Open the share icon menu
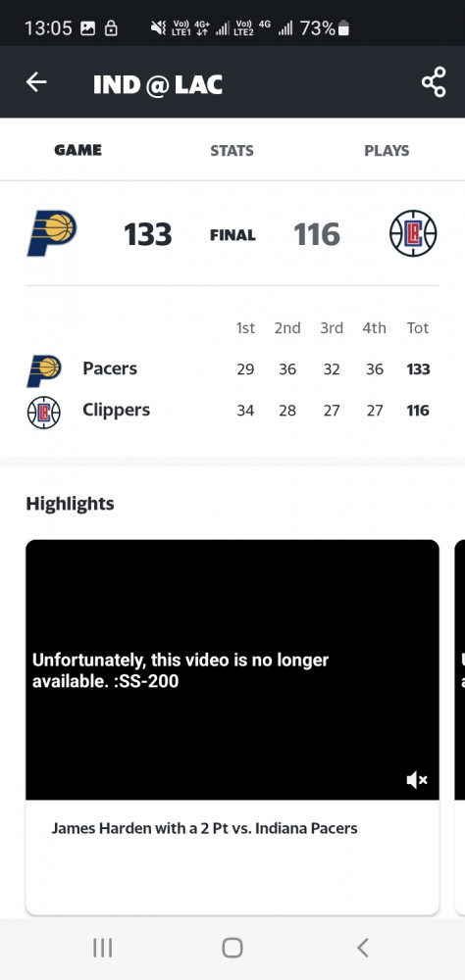 pyautogui.click(x=433, y=82)
